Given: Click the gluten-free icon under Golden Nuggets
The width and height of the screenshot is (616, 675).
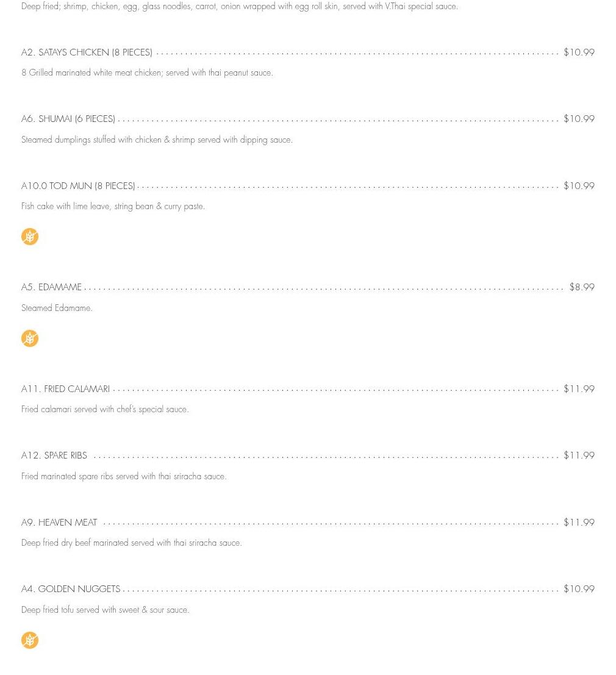Looking at the screenshot, I should pos(30,640).
